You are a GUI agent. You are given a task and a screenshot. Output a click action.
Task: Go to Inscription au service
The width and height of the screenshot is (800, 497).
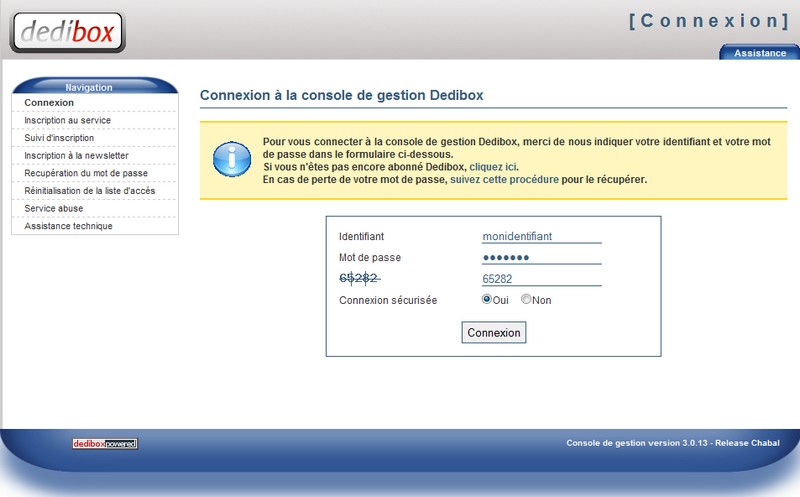tap(67, 120)
